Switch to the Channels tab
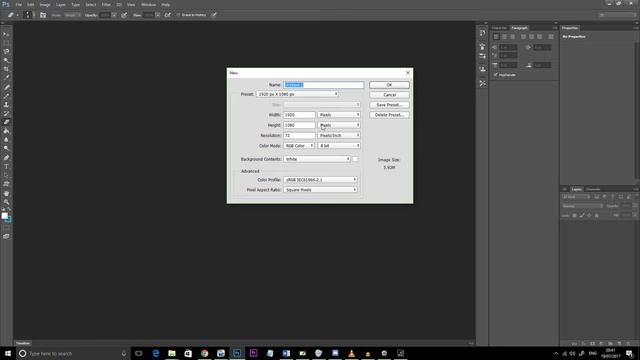 593,189
